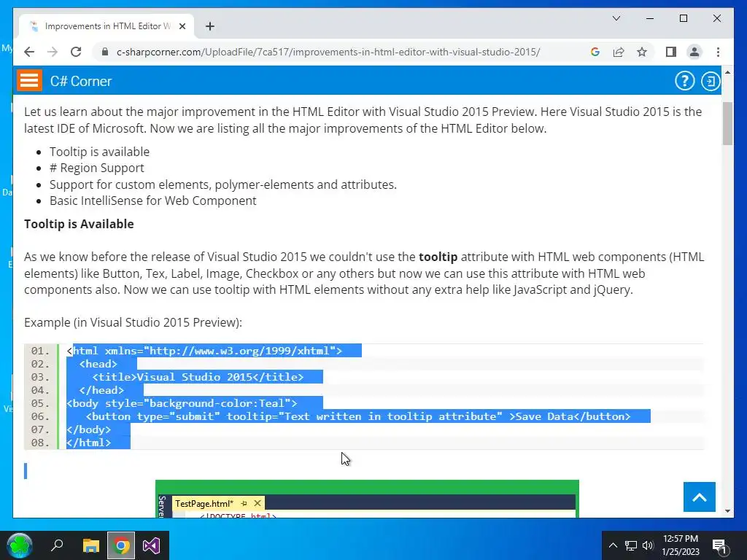Open the C# Corner hamburger menu
747x560 pixels.
coord(29,80)
